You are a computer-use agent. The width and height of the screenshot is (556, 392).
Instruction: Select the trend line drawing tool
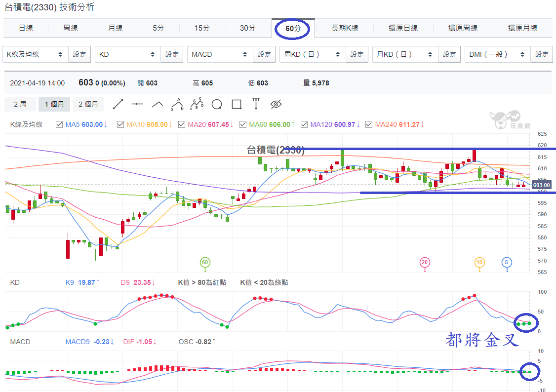click(x=118, y=104)
